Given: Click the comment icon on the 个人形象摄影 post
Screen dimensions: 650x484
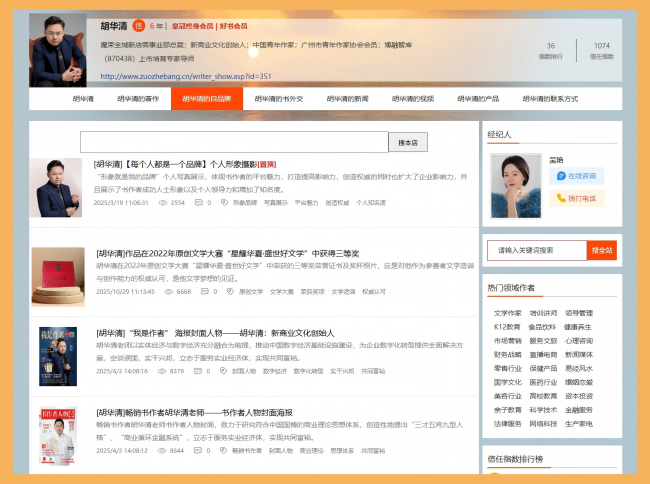Looking at the screenshot, I should pos(197,202).
